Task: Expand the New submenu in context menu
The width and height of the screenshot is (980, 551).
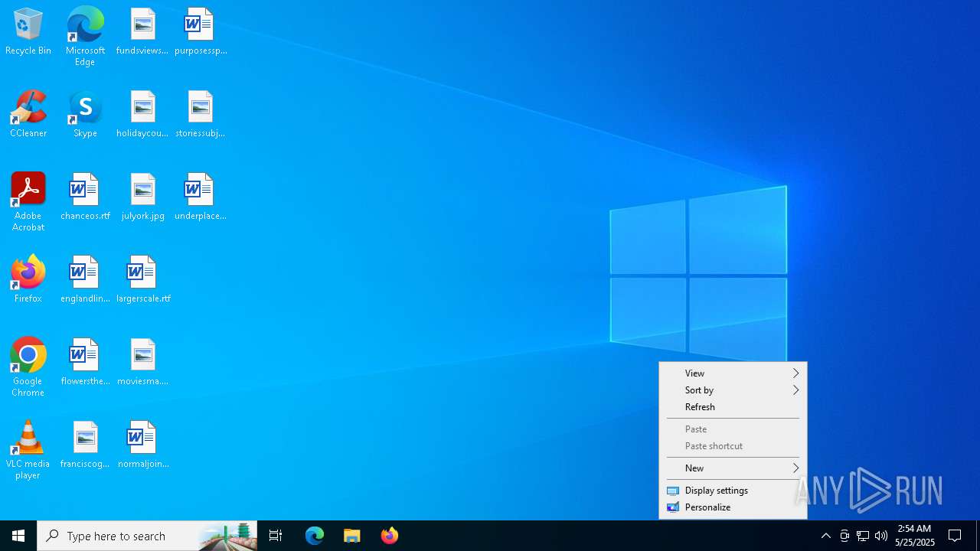Action: tap(733, 468)
